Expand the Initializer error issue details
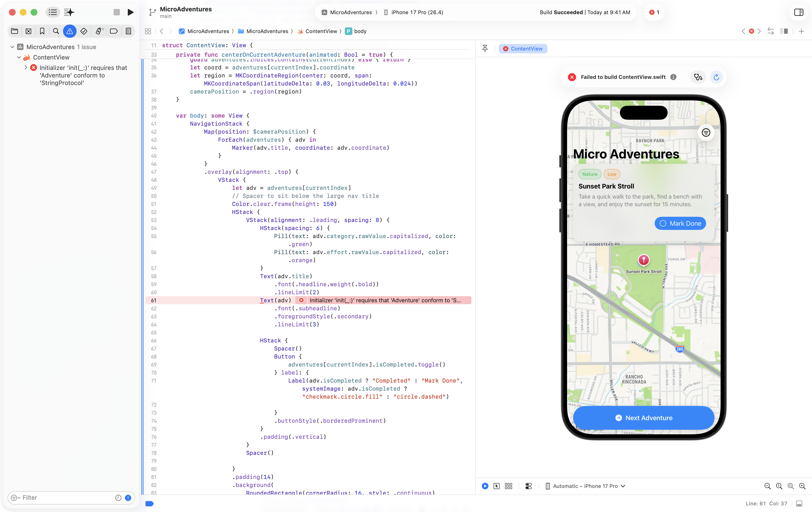 (x=26, y=68)
